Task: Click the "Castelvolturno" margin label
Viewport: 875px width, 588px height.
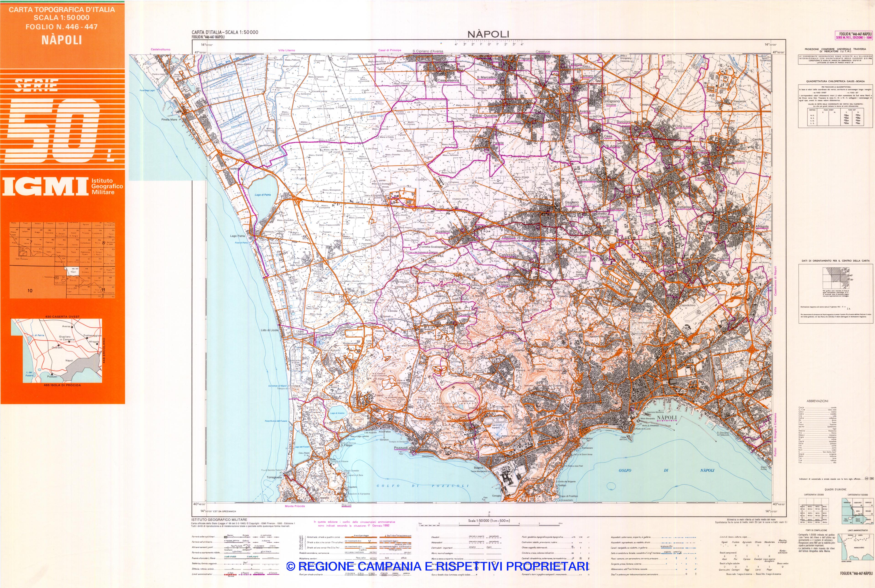Action: coord(160,49)
